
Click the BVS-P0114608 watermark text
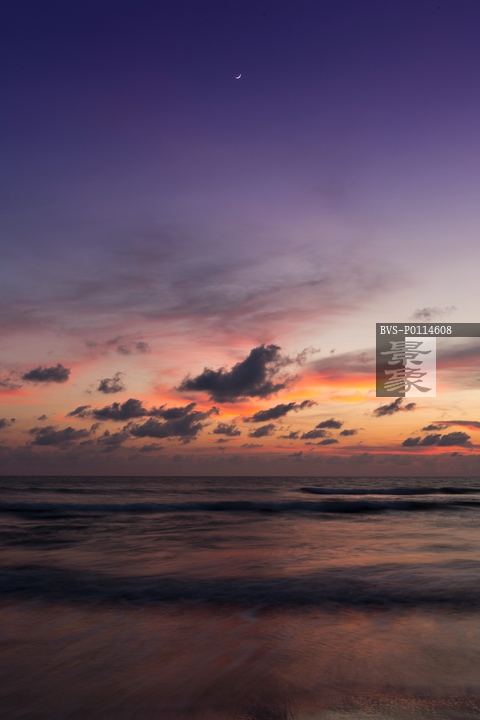(416, 330)
